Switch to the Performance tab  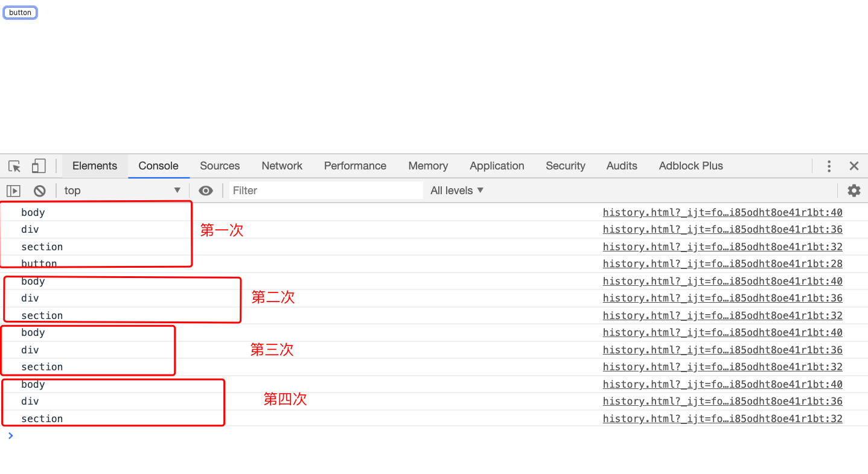(355, 166)
